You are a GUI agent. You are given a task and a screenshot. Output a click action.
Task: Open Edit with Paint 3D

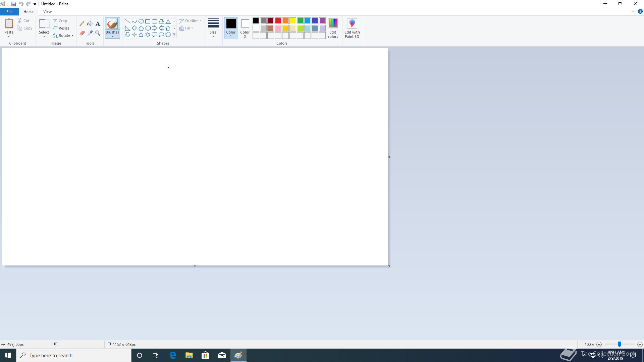coord(352,28)
